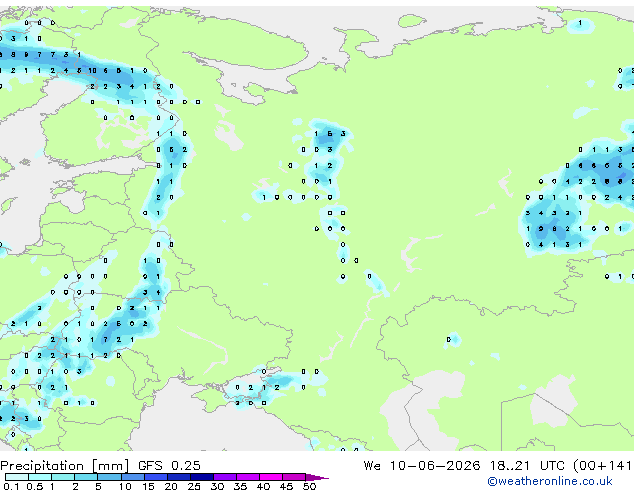Image resolution: width=634 pixels, height=490 pixels.
Task: Click the 5–10 mm legend color swatch
Action: (x=109, y=477)
